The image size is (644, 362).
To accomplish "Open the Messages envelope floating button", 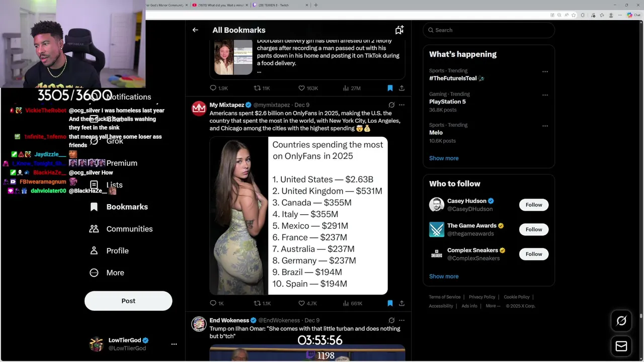I will tap(621, 346).
